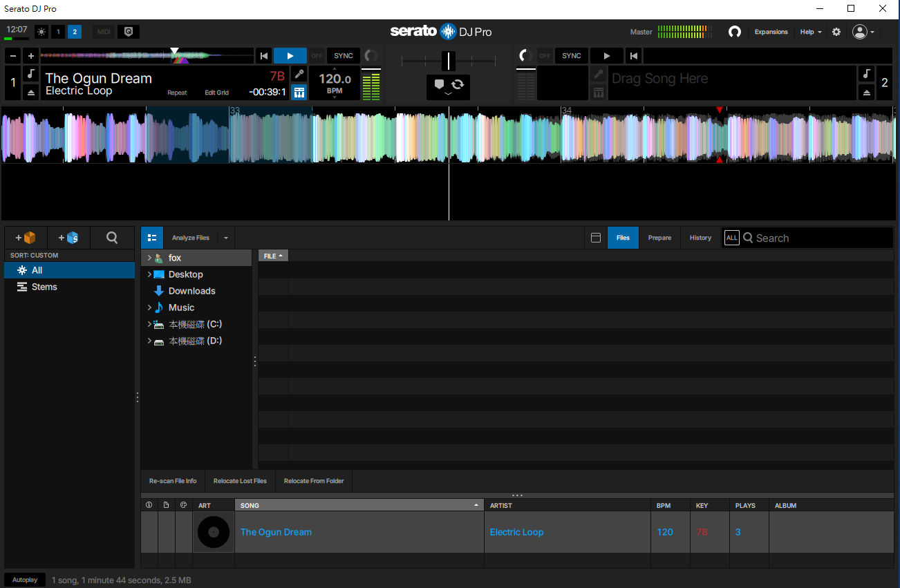Click the crate search magnifier icon
Viewport: 900px width, 588px height.
(112, 238)
